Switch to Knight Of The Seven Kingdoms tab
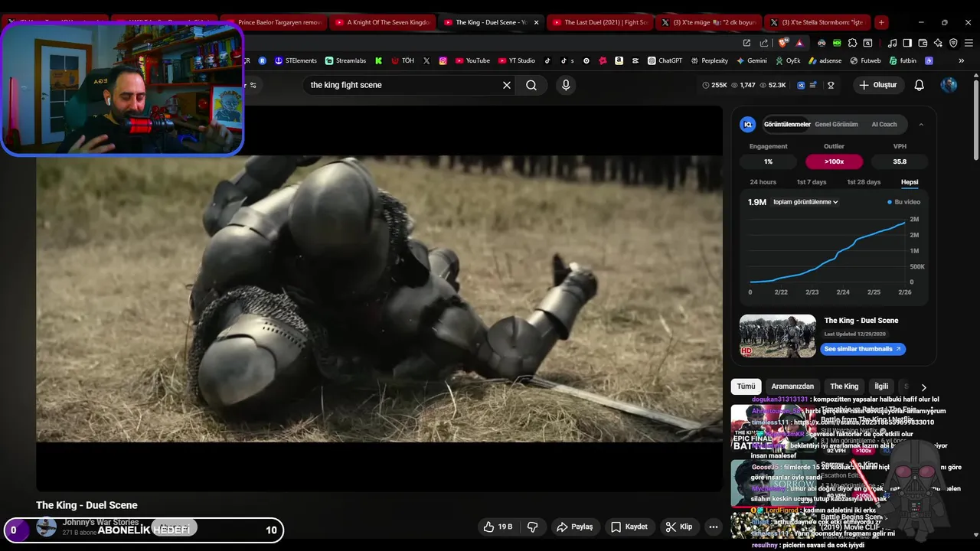This screenshot has width=980, height=551. pos(382,22)
